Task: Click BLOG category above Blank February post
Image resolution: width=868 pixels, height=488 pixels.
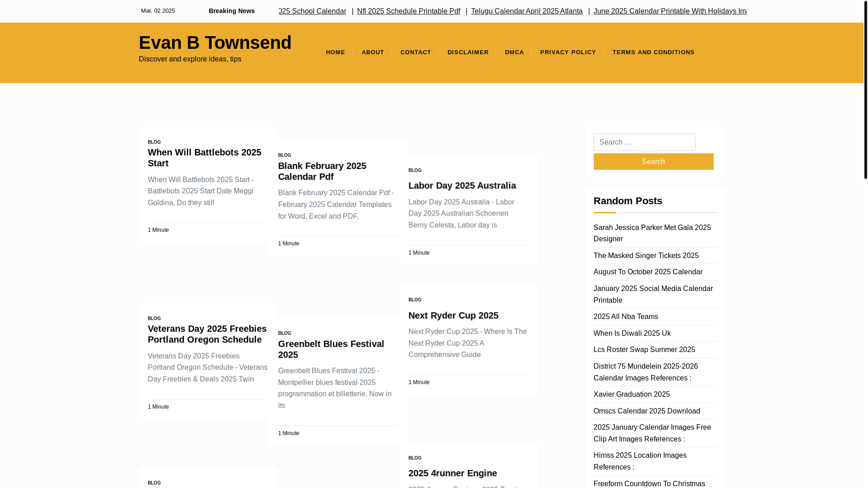Action: (x=284, y=155)
